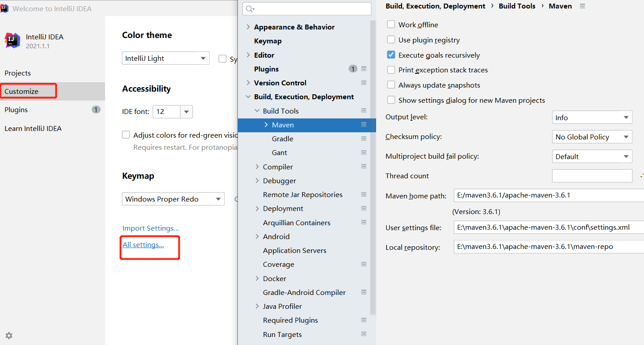
Task: Click the project-level icon on the Compiler row
Action: [x=364, y=167]
